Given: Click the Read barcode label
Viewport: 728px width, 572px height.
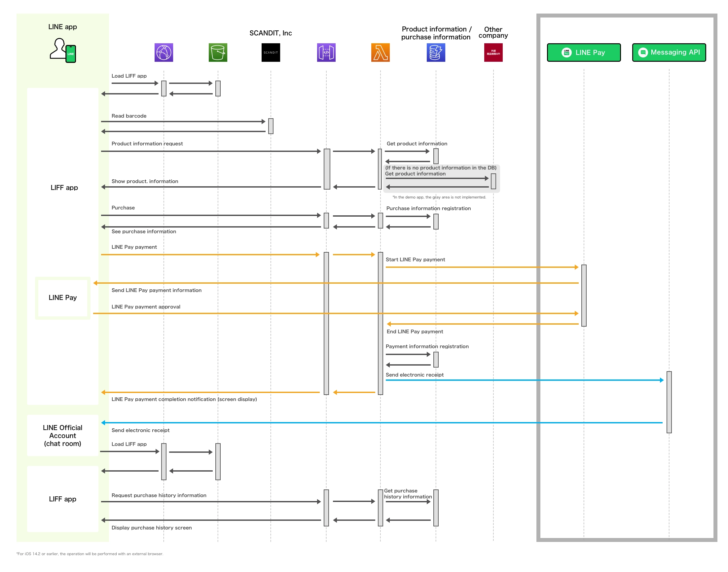Looking at the screenshot, I should (129, 116).
